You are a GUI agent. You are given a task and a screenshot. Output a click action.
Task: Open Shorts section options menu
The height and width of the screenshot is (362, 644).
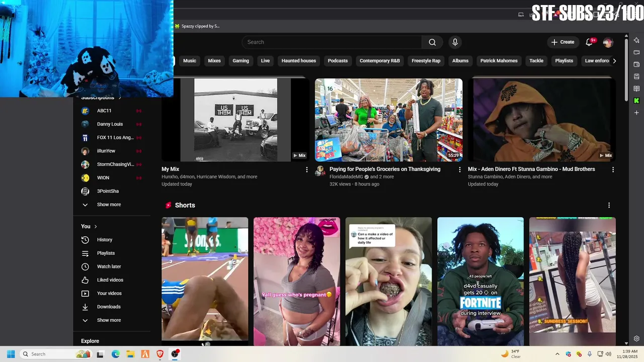click(x=609, y=205)
